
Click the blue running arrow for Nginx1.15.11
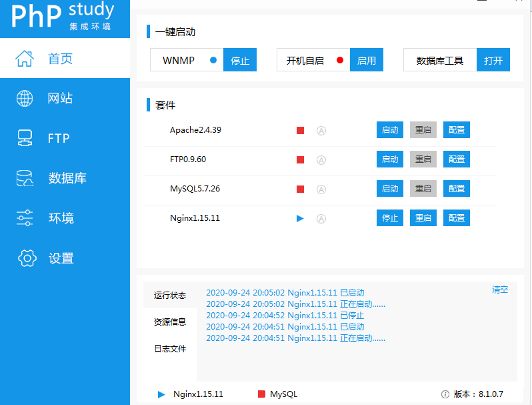(300, 218)
